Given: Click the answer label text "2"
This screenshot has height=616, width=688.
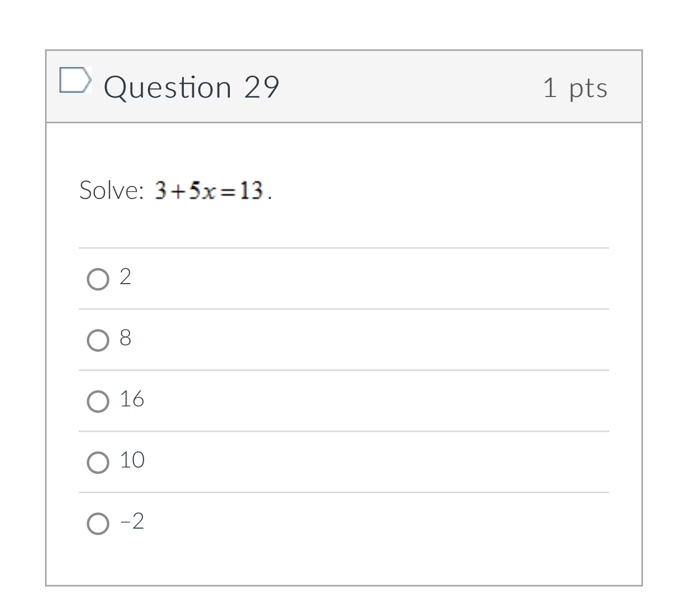Looking at the screenshot, I should pyautogui.click(x=125, y=277).
